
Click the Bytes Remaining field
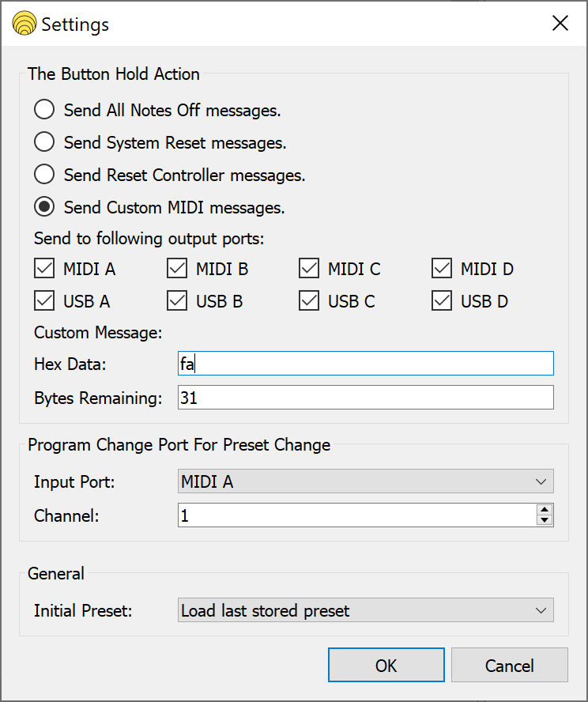click(365, 398)
